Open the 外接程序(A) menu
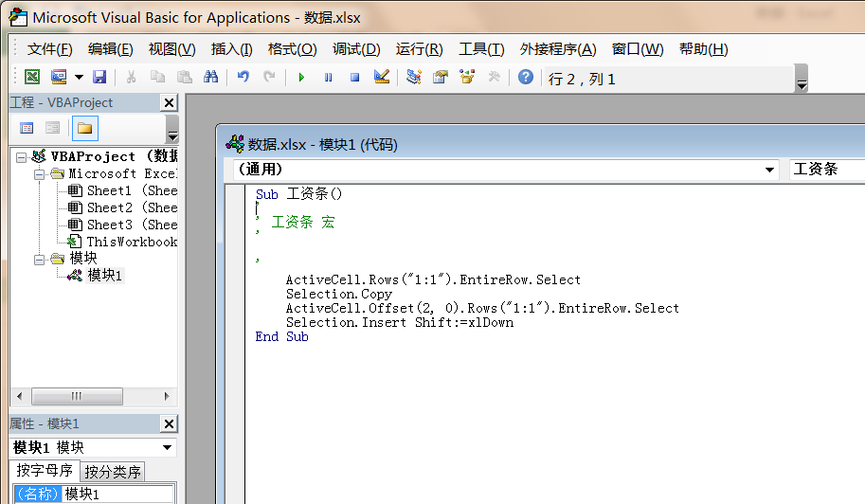Viewport: 865px width, 504px height. click(558, 49)
